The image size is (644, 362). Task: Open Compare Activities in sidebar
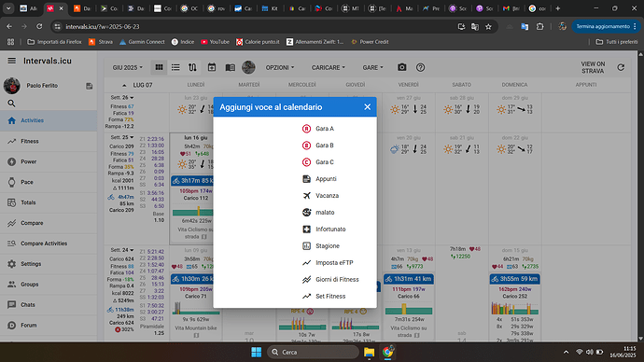(x=49, y=244)
